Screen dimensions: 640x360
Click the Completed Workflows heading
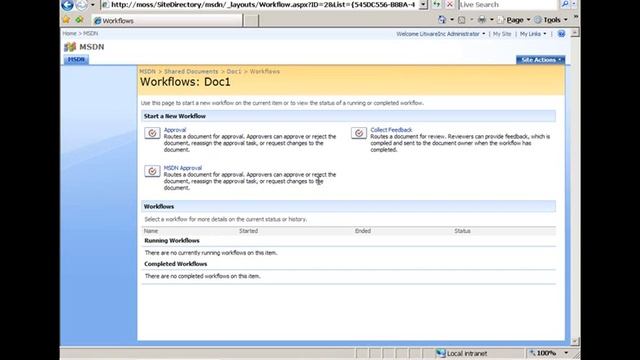[x=176, y=264]
